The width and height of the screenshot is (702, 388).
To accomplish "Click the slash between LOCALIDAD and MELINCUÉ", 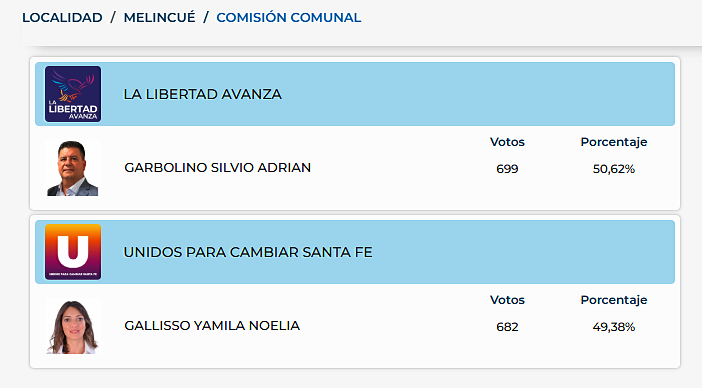I will (113, 17).
